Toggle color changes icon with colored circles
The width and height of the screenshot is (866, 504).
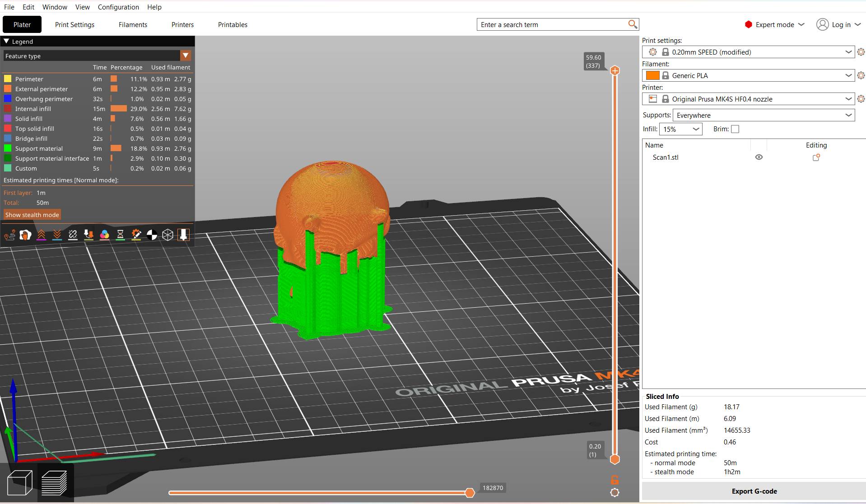[104, 235]
